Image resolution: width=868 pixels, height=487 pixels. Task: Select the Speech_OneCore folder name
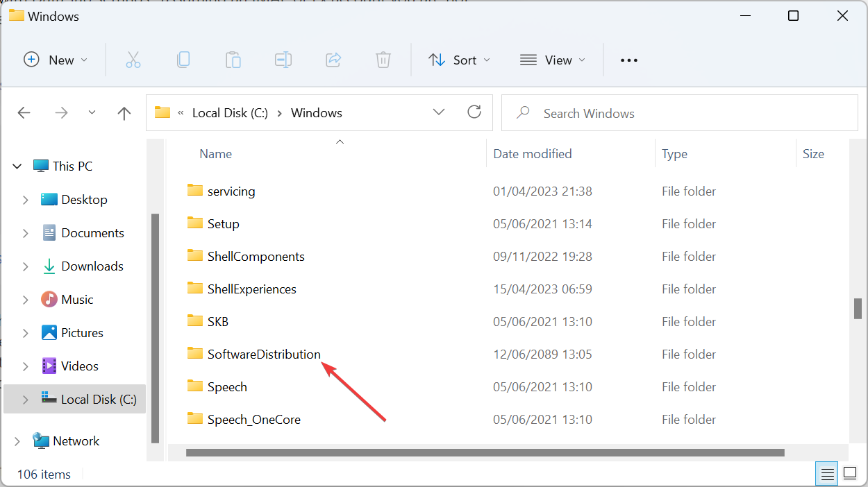click(x=254, y=420)
